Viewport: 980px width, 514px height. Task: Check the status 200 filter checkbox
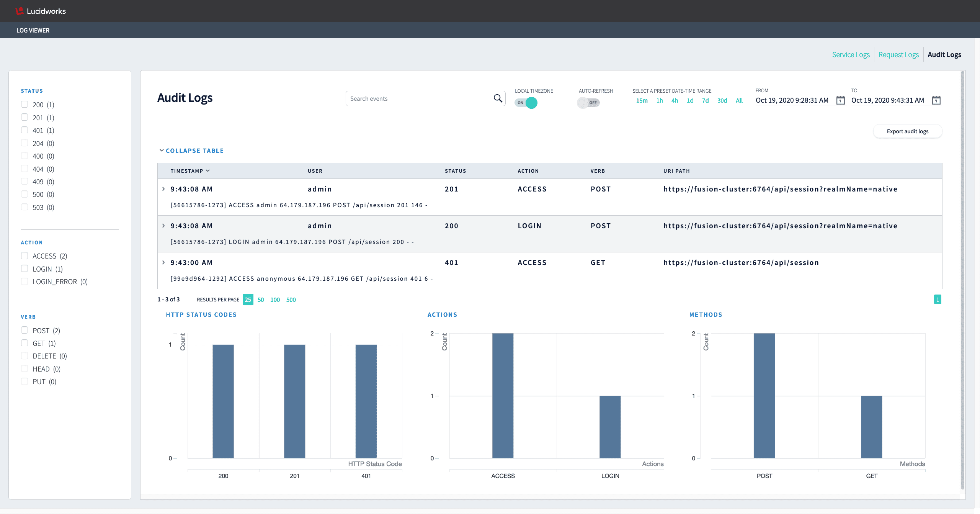pos(24,104)
